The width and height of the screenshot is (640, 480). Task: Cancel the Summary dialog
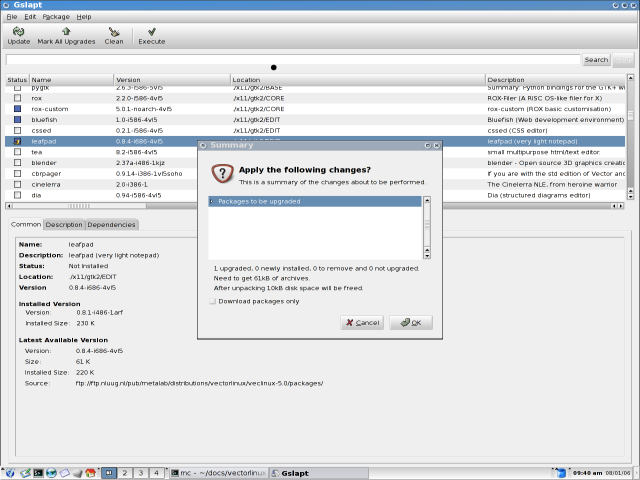coord(362,323)
